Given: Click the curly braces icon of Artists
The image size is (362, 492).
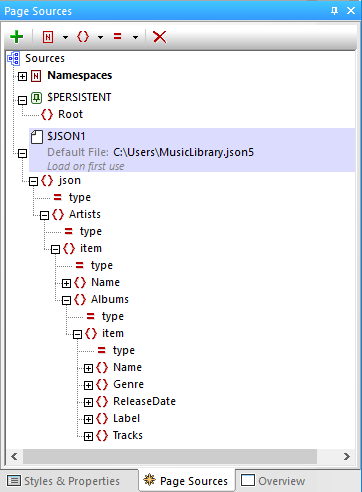Looking at the screenshot, I should tap(58, 214).
